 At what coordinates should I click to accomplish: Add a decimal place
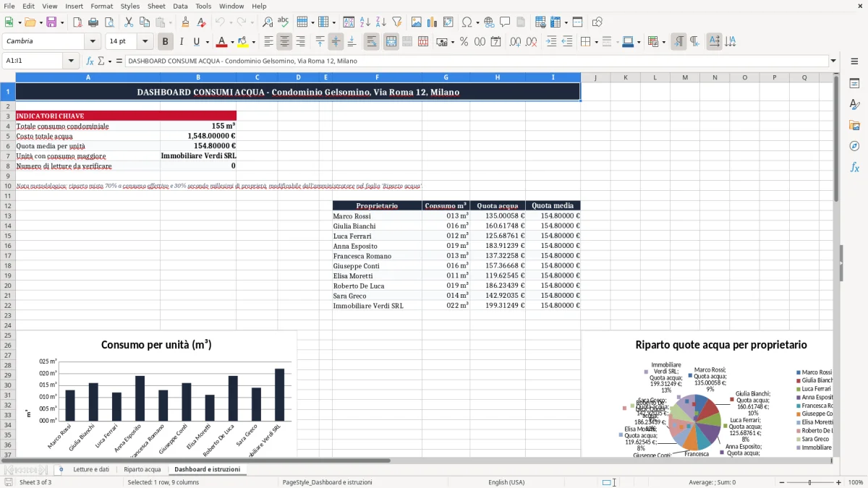tap(515, 42)
